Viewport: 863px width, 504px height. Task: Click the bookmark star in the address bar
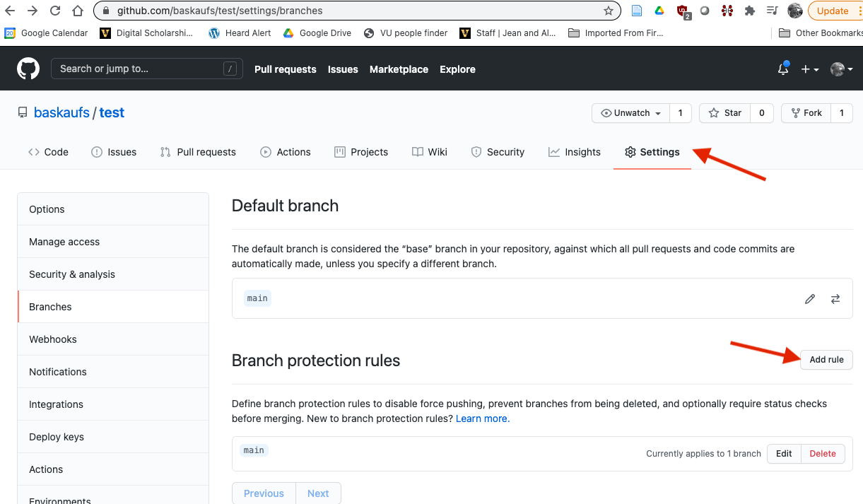608,11
